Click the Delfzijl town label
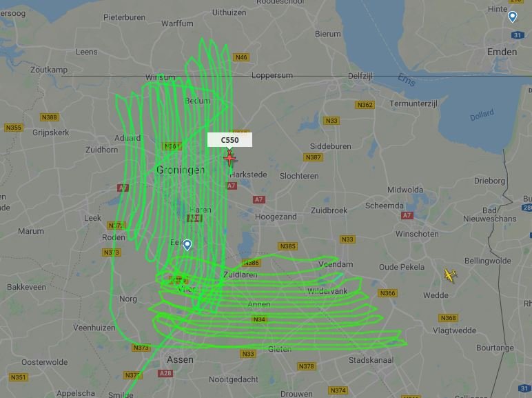The image size is (532, 398). [360, 76]
